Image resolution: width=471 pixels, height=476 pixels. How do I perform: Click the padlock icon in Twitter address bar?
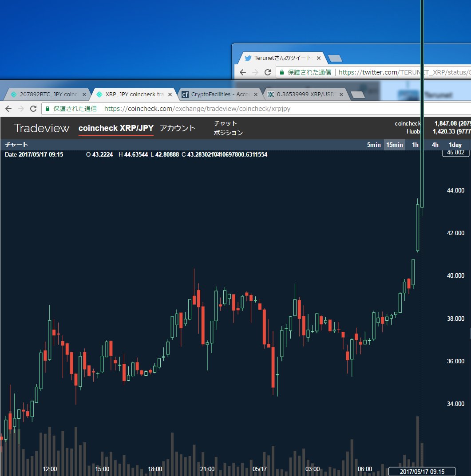pos(282,72)
